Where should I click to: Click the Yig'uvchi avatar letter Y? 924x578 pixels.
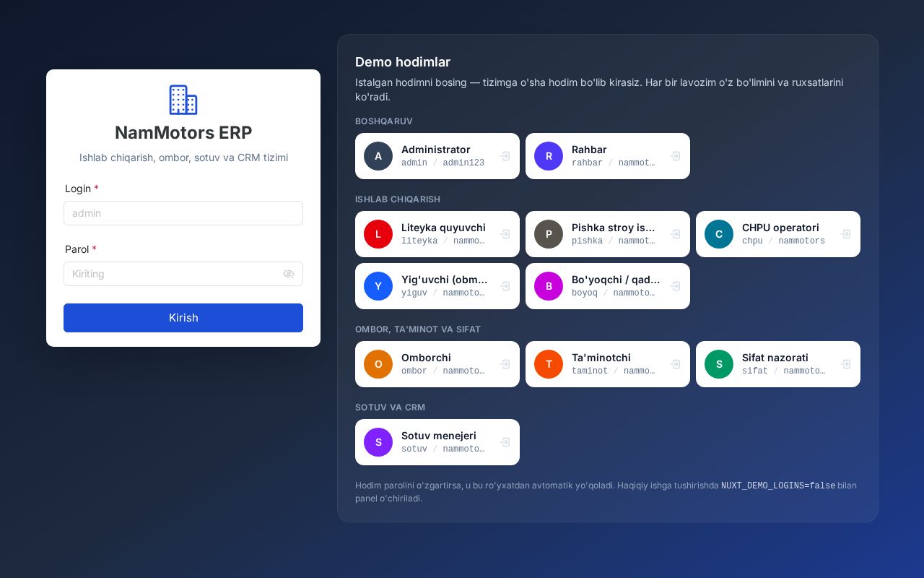(378, 286)
